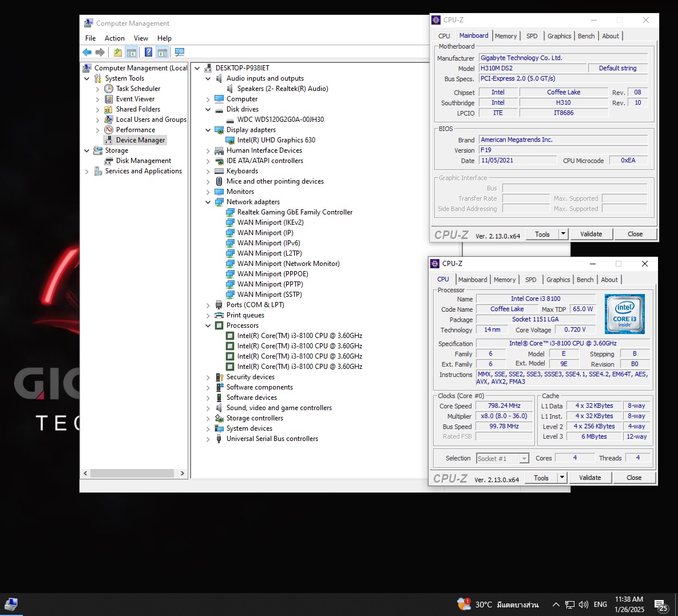Viewport: 678px width, 616px height.
Task: Click the Intel Core i3 logo in CPU-Z
Action: 624,314
